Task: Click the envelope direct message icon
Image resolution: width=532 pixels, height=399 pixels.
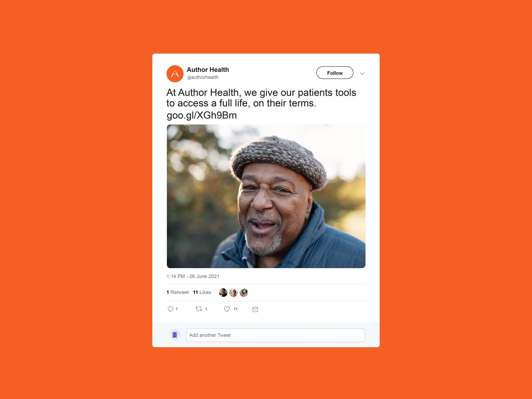Action: 255,309
